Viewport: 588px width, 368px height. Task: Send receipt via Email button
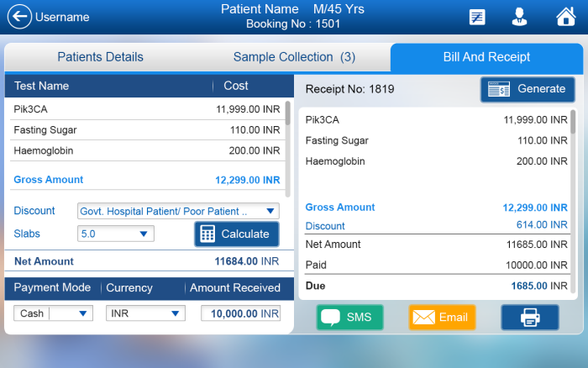(442, 317)
